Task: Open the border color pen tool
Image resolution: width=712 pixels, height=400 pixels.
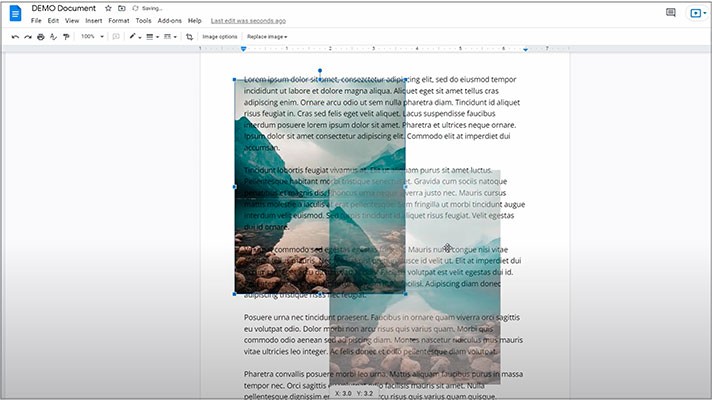Action: [x=135, y=37]
